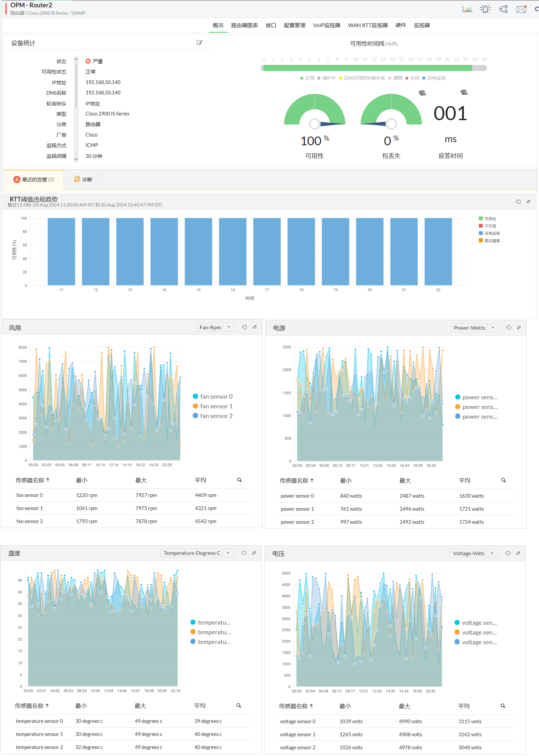539x756 pixels.
Task: Refresh the voltage (电压) widget
Action: 508,553
